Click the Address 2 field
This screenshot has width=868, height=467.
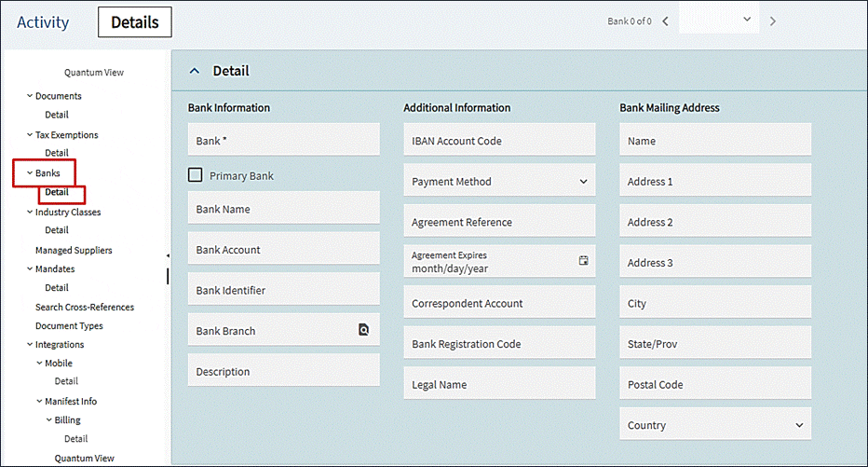715,221
